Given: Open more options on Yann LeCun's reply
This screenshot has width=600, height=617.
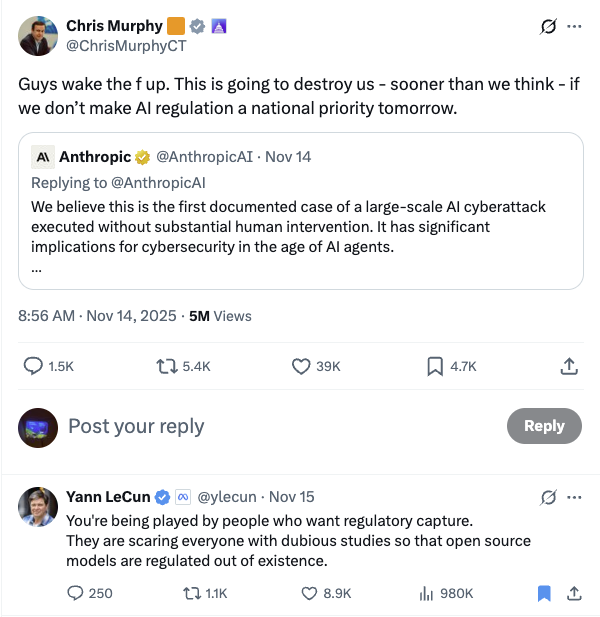Looking at the screenshot, I should [574, 497].
